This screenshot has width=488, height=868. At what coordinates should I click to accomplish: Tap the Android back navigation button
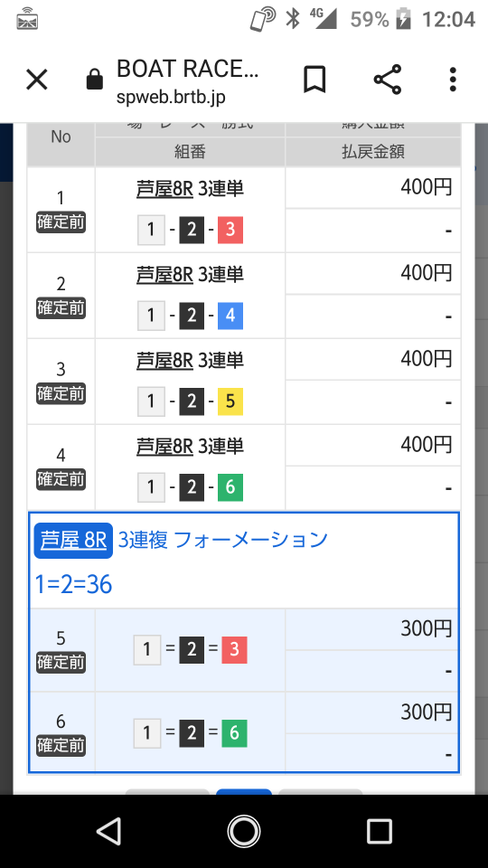click(x=109, y=831)
